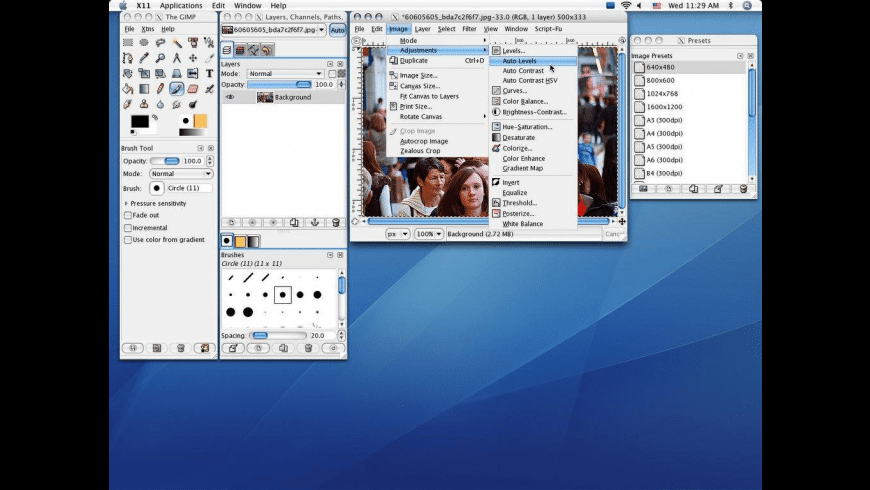This screenshot has height=490, width=870.
Task: Enable Use color from gradient
Action: point(128,240)
